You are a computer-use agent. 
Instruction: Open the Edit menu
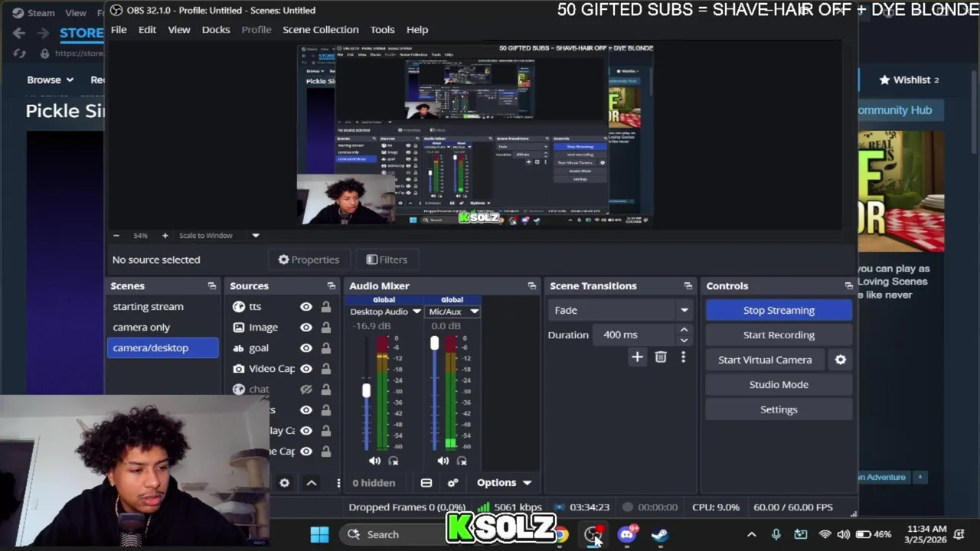point(147,29)
